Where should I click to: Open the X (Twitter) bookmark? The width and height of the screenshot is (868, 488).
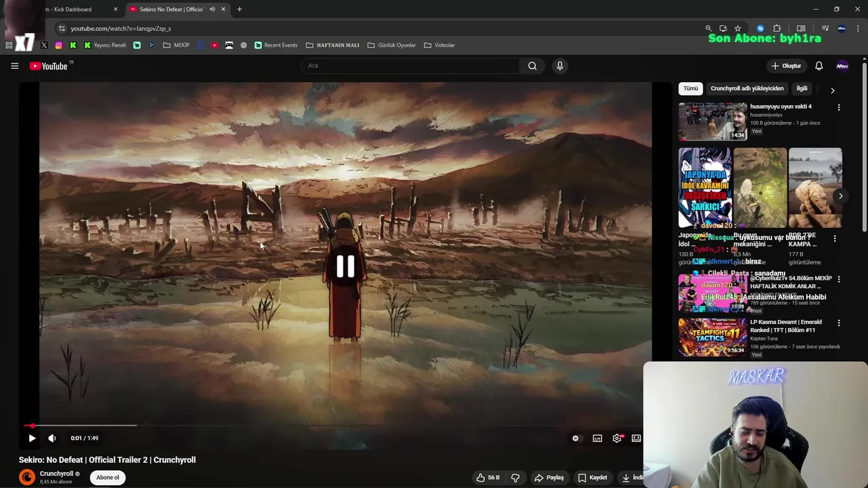[44, 45]
